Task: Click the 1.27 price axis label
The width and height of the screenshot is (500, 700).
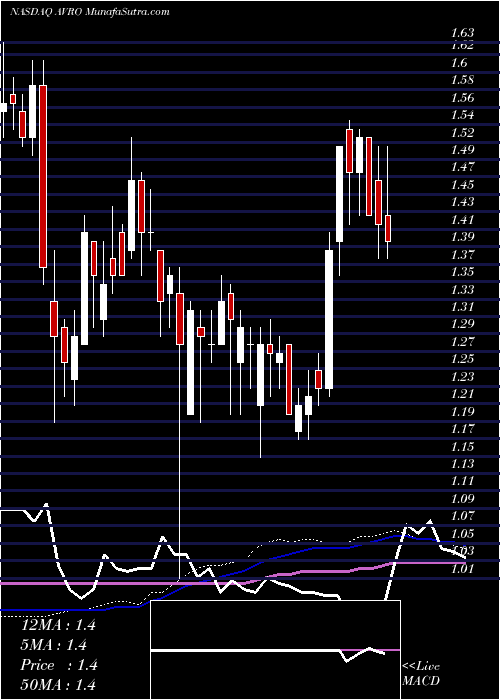Action: click(x=462, y=342)
